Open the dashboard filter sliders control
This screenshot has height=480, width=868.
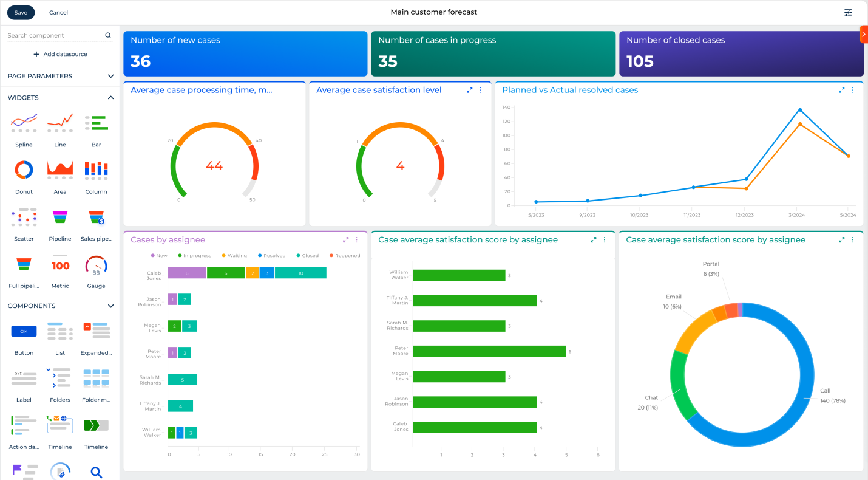click(x=848, y=12)
